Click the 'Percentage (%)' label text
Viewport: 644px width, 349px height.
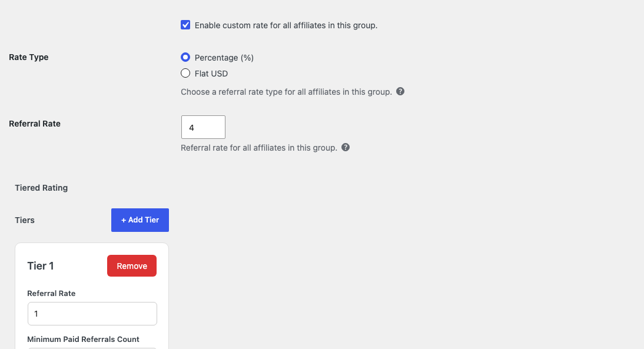pyautogui.click(x=224, y=58)
